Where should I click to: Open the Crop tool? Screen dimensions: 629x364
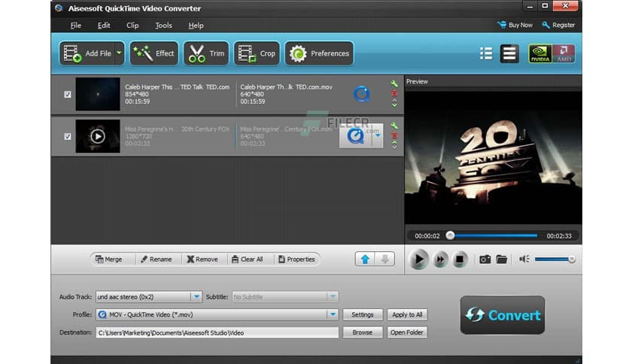coord(257,53)
